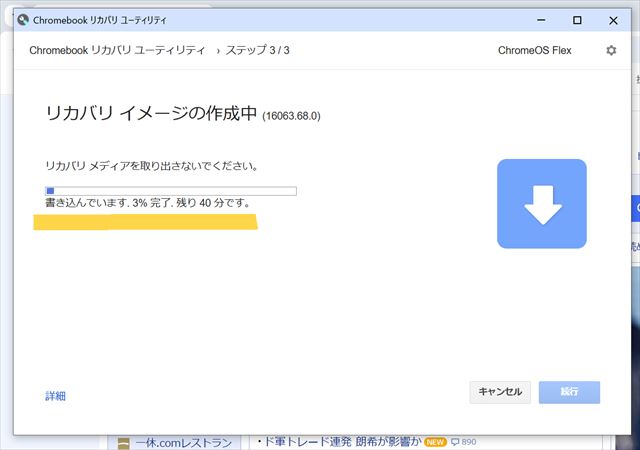Screen dimensions: 640x450
Task: Click the ChromeOS Flex label
Action: point(535,50)
